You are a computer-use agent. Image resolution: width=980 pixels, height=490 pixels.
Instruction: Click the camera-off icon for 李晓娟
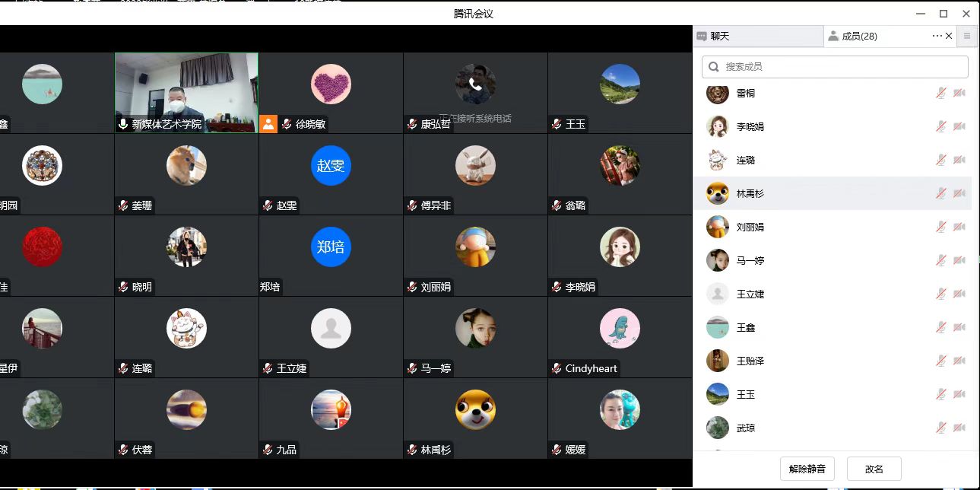[x=959, y=127]
